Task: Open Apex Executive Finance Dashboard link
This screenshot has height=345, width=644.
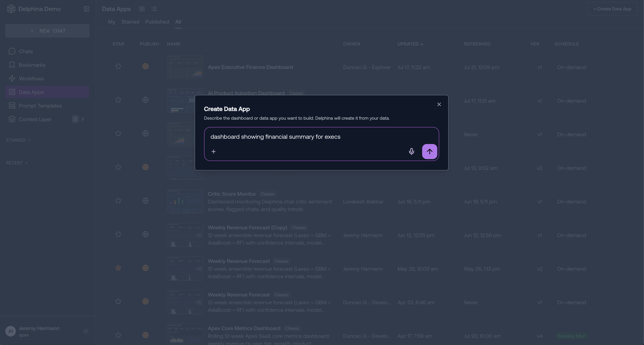Action: (x=250, y=67)
